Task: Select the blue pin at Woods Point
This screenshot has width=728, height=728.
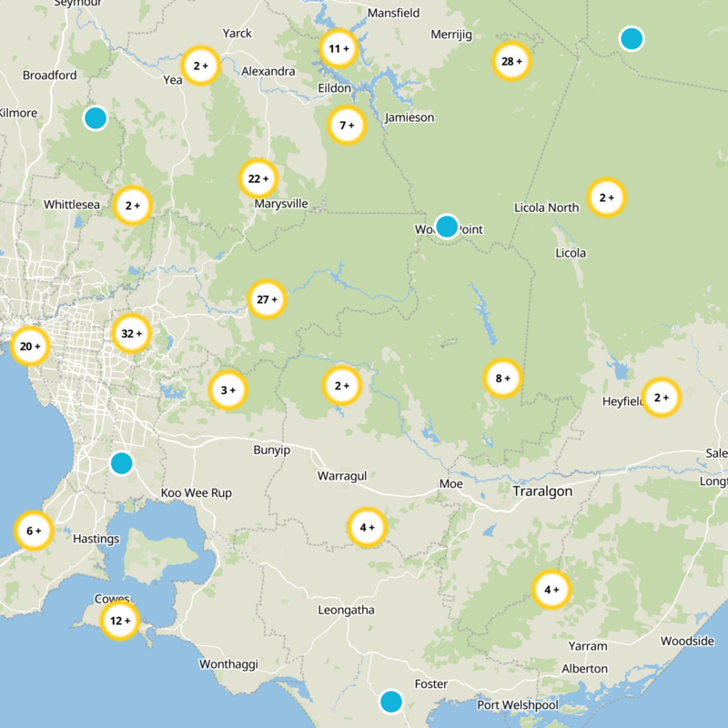Action: click(x=445, y=227)
